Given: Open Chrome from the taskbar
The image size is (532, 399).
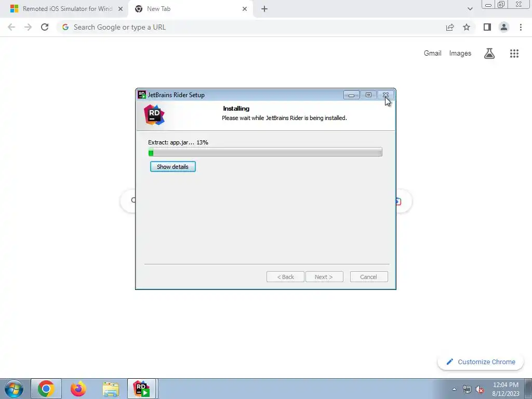Looking at the screenshot, I should pos(46,389).
